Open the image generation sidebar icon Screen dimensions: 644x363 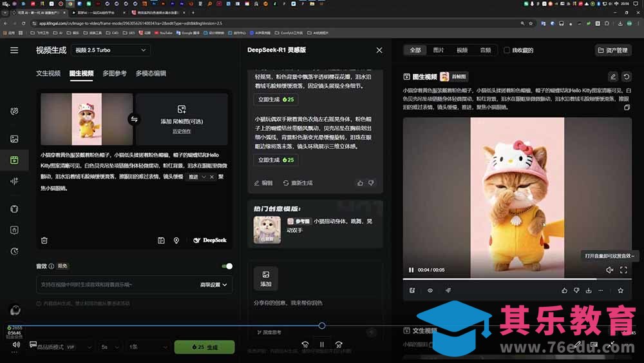(14, 139)
